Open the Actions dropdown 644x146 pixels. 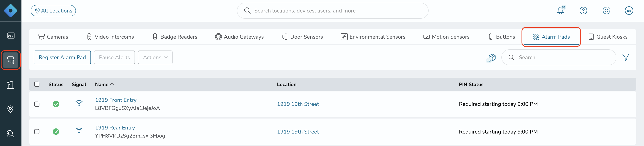[x=155, y=57]
